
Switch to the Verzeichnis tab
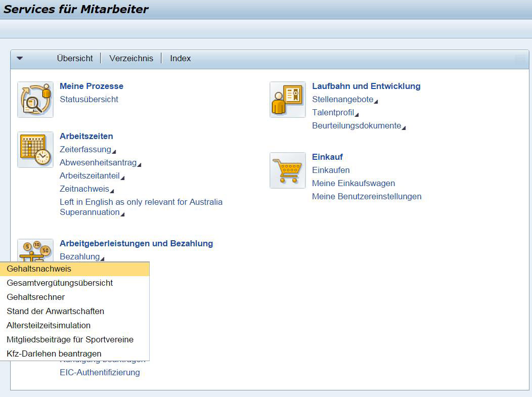click(x=131, y=59)
